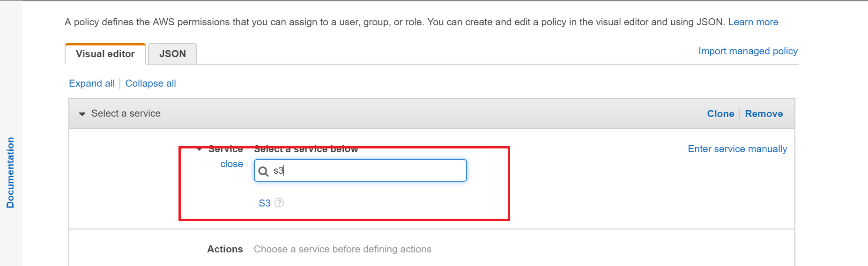This screenshot has height=266, width=868.
Task: Select the Visual editor tab
Action: pos(105,54)
